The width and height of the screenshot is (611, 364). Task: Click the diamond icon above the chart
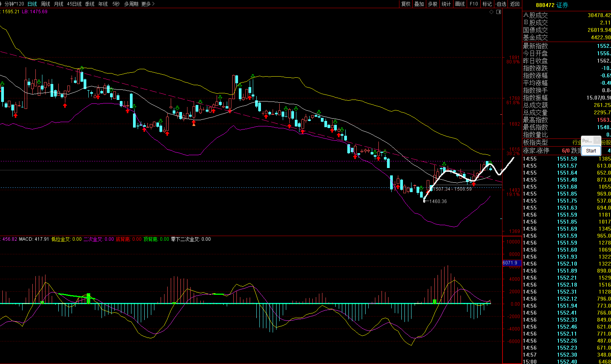coord(492,12)
